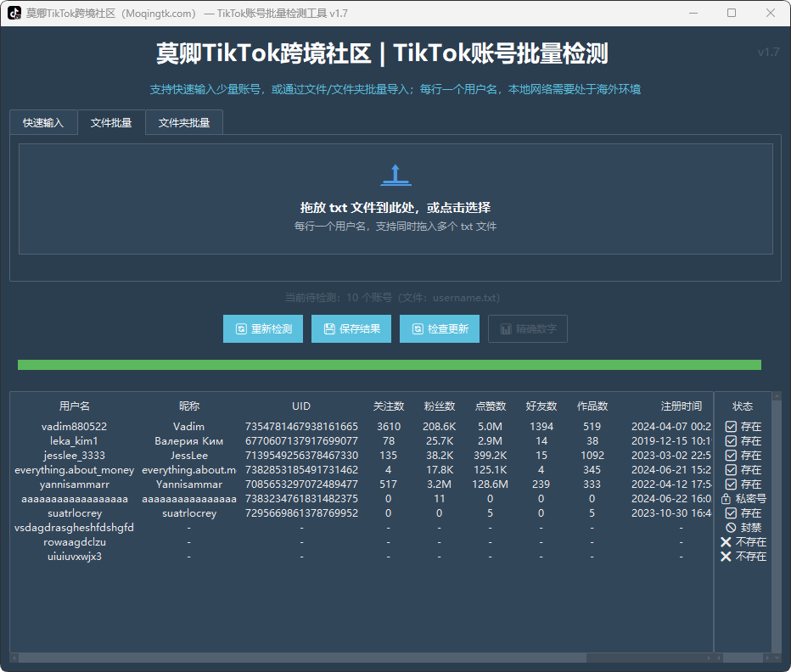Click the 存在 checkmark icon for leka_kim1
The image size is (791, 672).
[731, 441]
